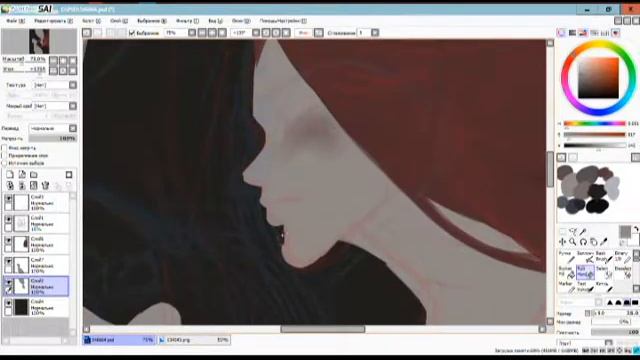Select the topmost layer in the list
This screenshot has height=360, width=640.
pos(37,202)
